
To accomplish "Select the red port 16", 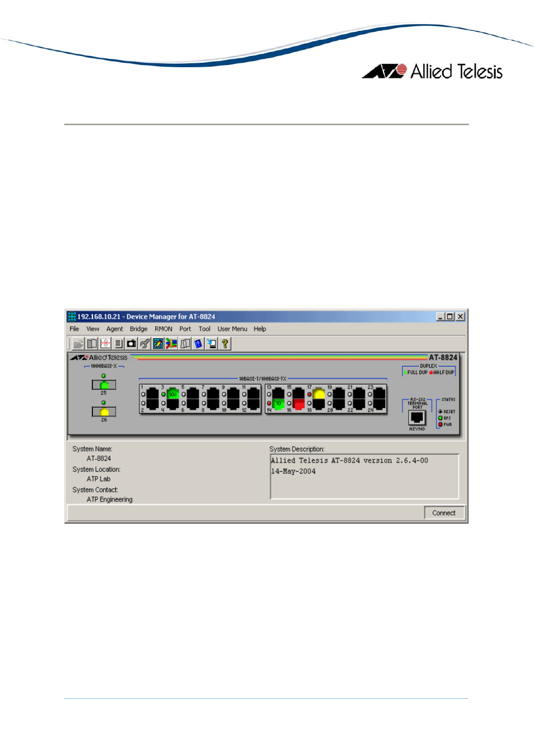I will [298, 404].
